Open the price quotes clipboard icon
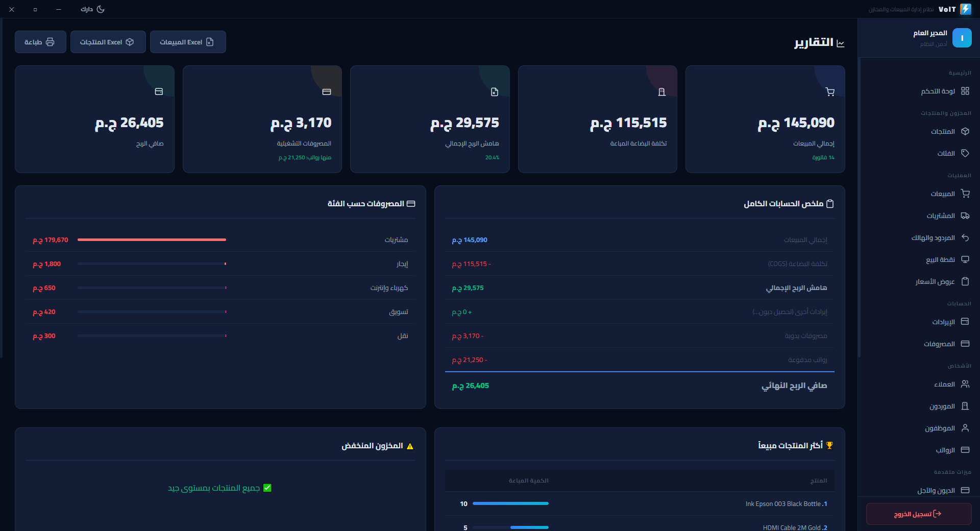The image size is (980, 531). 965,281
